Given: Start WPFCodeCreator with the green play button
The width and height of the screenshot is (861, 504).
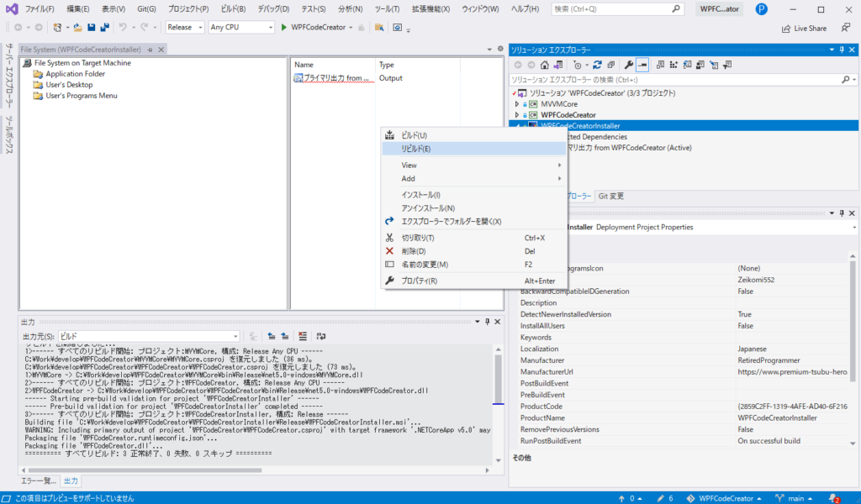Looking at the screenshot, I should (x=284, y=28).
